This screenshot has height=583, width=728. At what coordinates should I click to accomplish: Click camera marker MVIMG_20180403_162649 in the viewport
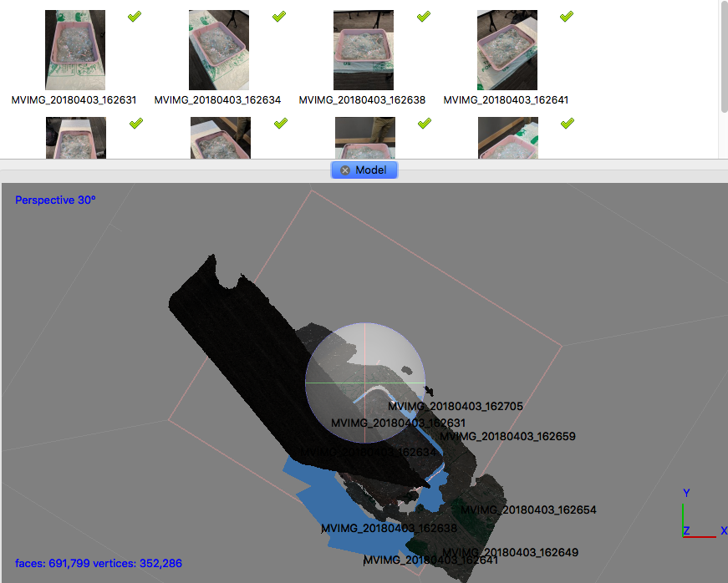[510, 552]
